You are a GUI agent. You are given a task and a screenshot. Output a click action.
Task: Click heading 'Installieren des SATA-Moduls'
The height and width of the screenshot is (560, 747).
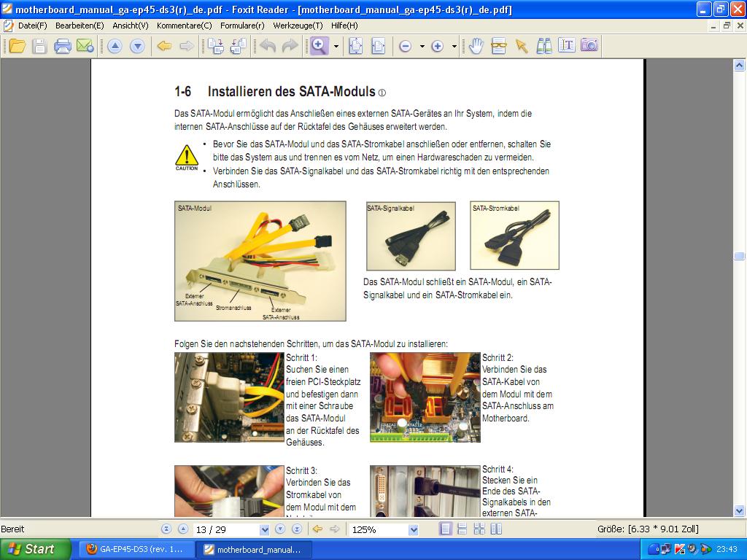tap(292, 91)
